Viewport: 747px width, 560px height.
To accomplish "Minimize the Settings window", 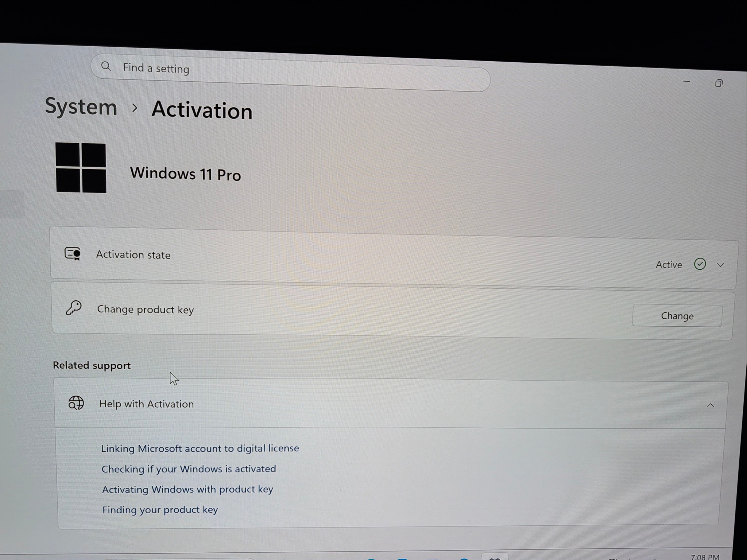I will click(686, 82).
